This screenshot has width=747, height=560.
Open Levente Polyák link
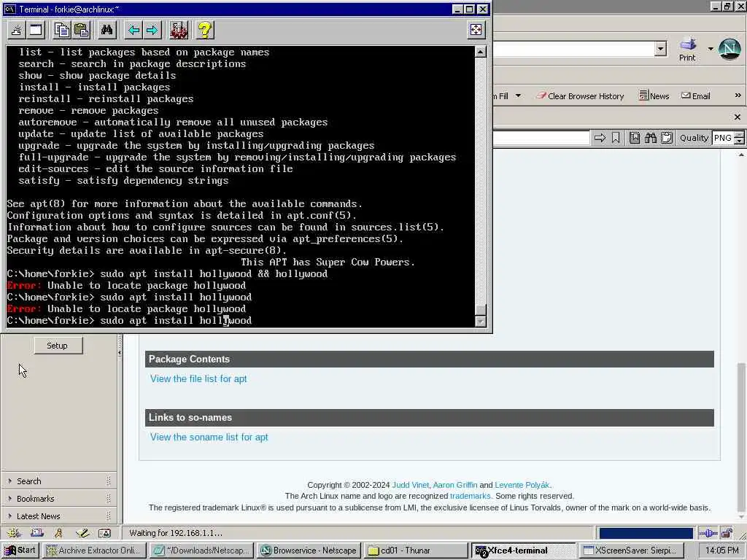click(x=522, y=485)
